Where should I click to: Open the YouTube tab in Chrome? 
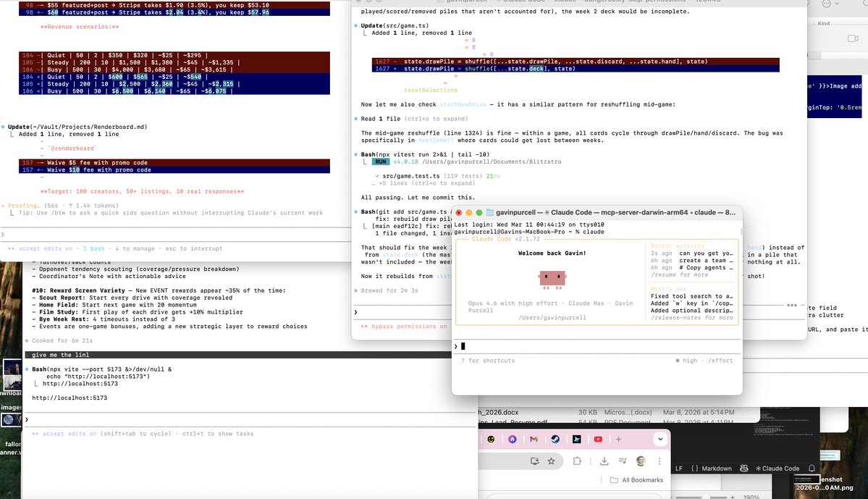(x=598, y=439)
